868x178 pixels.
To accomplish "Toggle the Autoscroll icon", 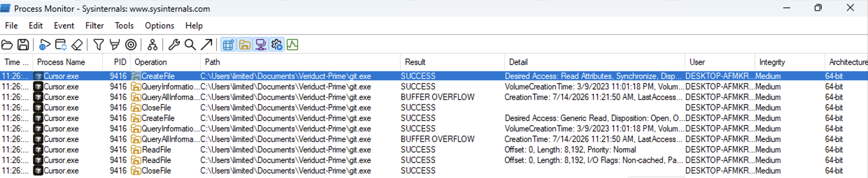I will tap(61, 45).
